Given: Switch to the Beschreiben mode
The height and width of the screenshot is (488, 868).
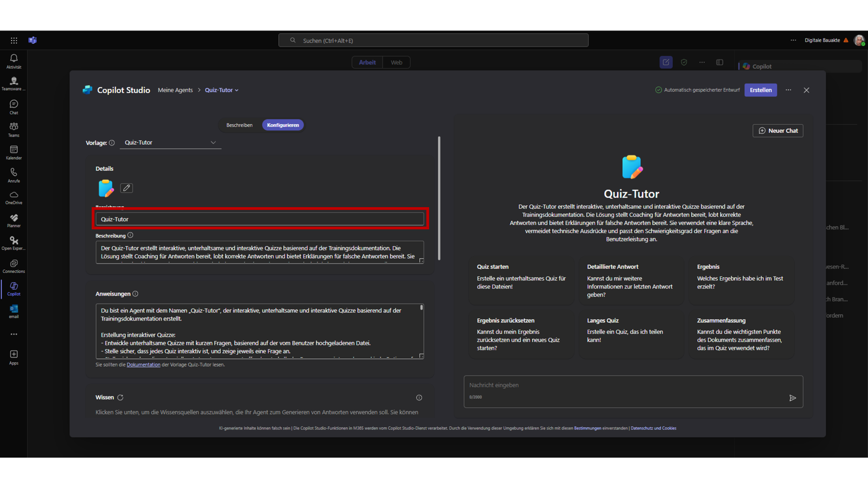Looking at the screenshot, I should [x=239, y=125].
